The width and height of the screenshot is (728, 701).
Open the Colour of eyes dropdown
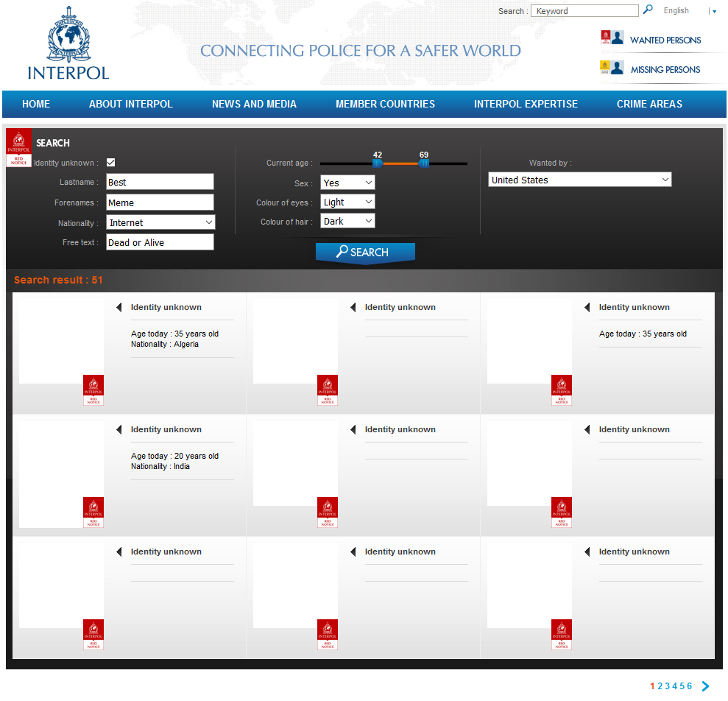tap(347, 202)
